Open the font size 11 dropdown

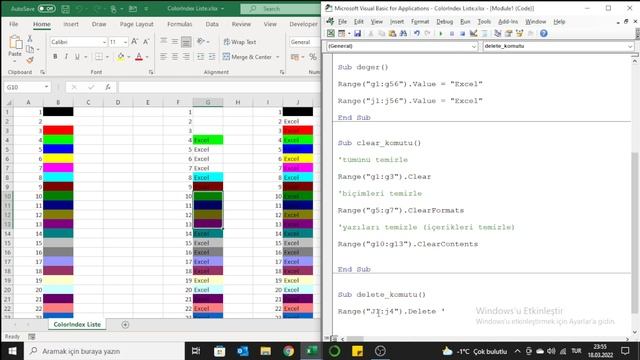pos(125,42)
